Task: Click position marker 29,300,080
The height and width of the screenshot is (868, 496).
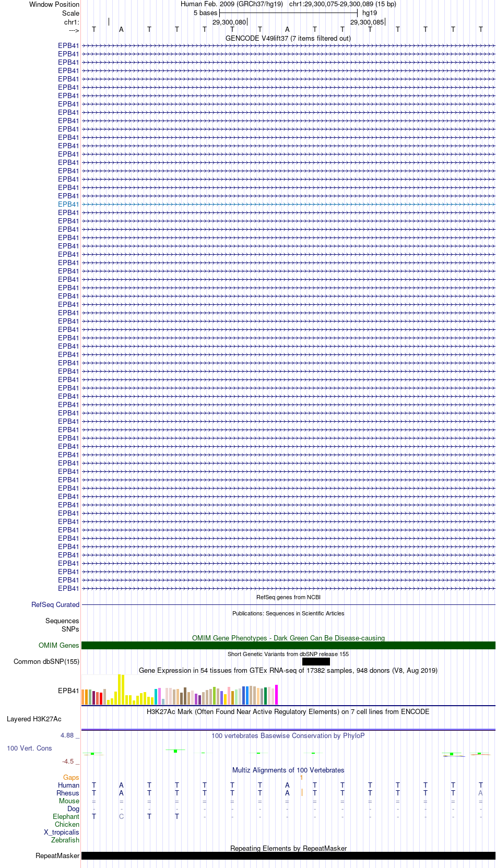Action: click(x=229, y=22)
